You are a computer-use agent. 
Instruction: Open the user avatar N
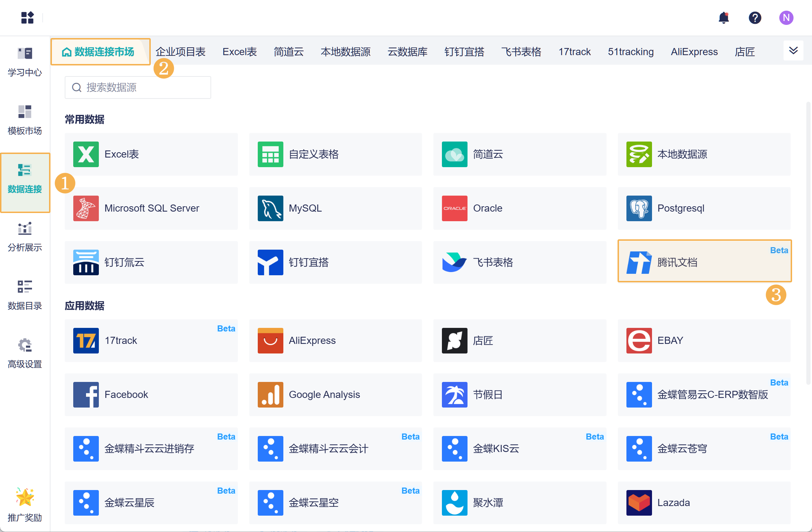[786, 18]
